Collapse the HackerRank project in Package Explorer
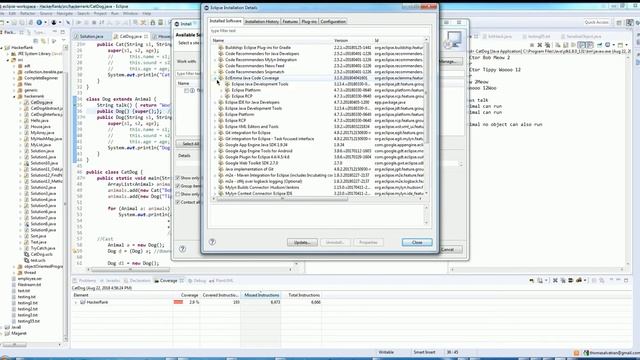This screenshot has height=360, width=640. coord(2,48)
